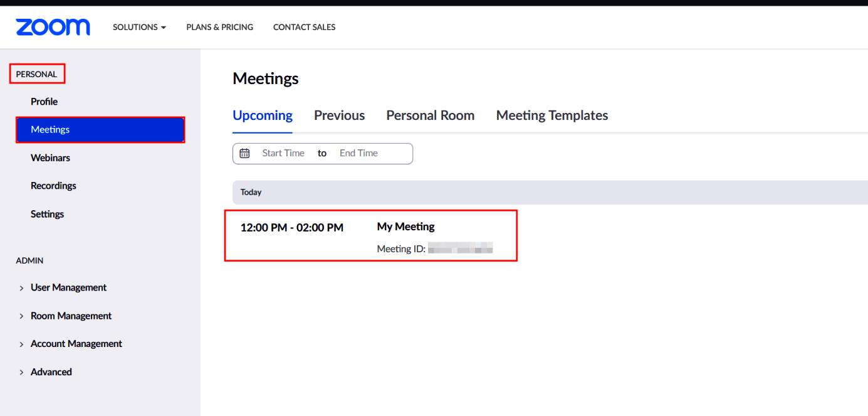868x416 pixels.
Task: Open the Meeting Templates tab
Action: (552, 115)
